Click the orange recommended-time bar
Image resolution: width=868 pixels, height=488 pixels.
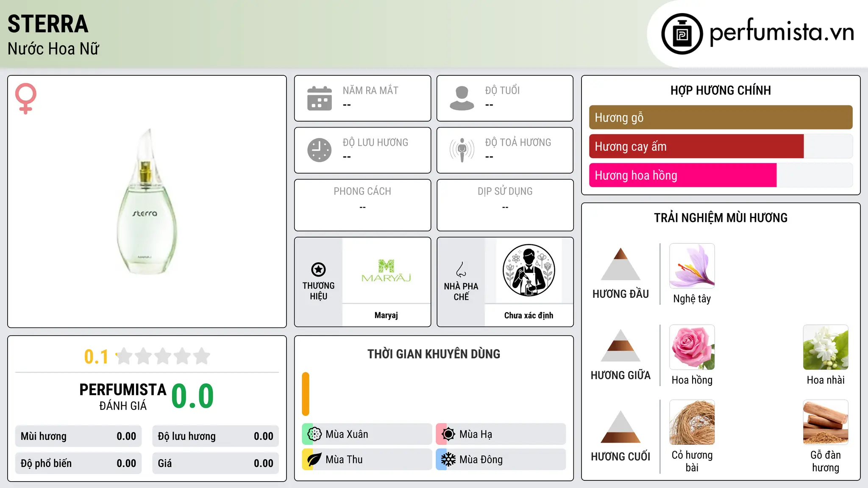pyautogui.click(x=306, y=394)
